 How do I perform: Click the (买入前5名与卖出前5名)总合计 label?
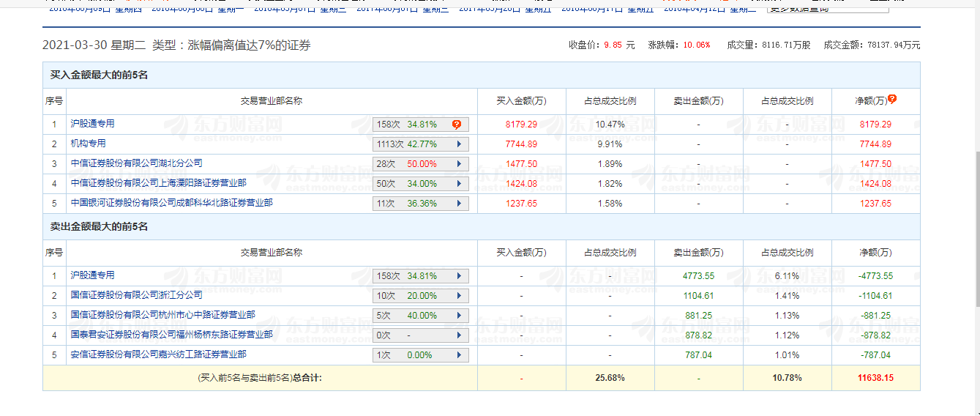click(260, 378)
